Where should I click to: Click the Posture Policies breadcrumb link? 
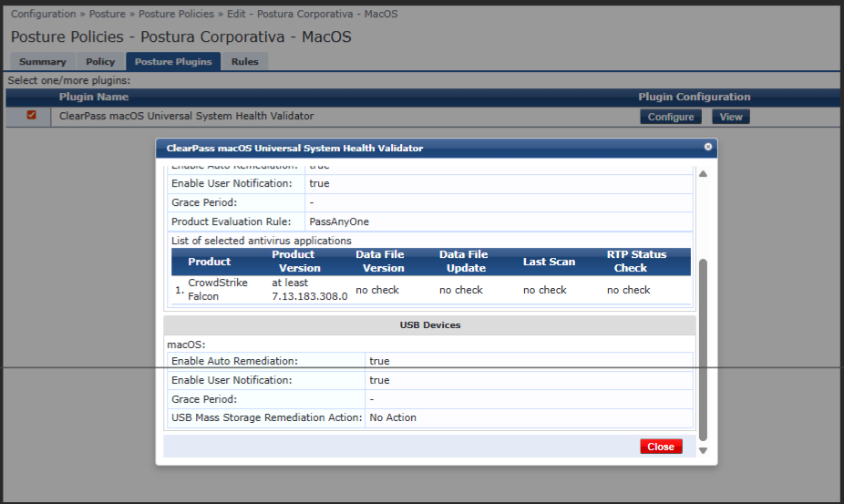pos(176,14)
